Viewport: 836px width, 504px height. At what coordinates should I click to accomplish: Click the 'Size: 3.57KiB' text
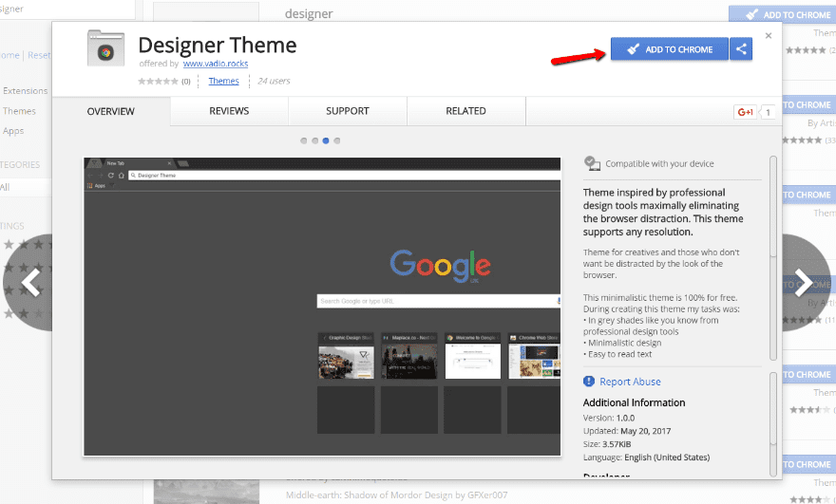(x=607, y=444)
